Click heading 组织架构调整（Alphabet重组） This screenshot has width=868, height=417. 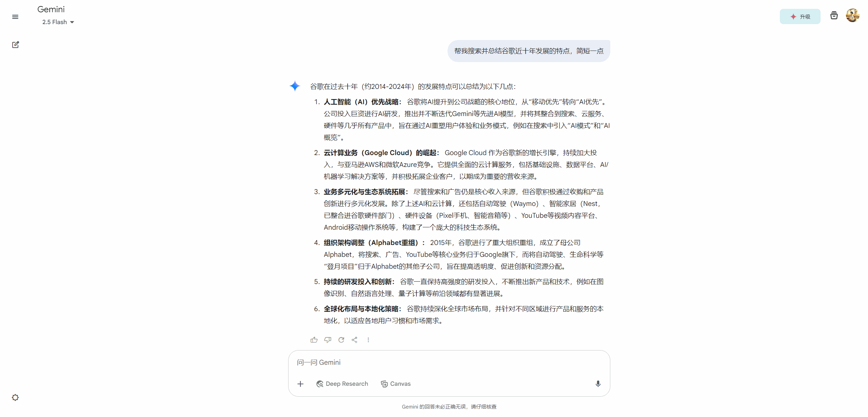coord(374,243)
